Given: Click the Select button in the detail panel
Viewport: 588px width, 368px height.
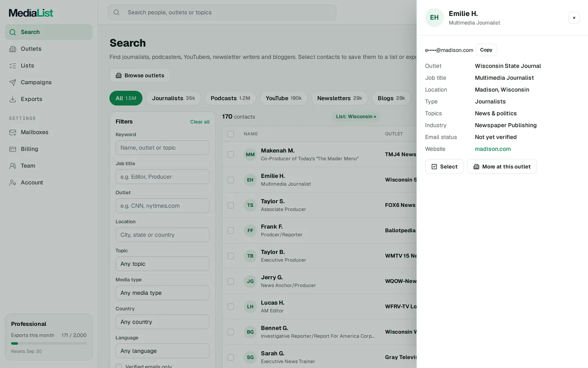Looking at the screenshot, I should point(444,166).
